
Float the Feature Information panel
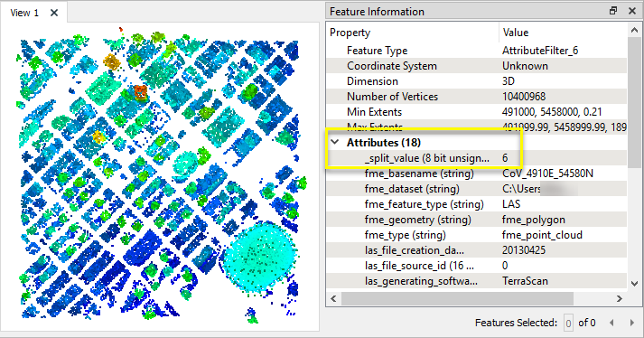[613, 11]
